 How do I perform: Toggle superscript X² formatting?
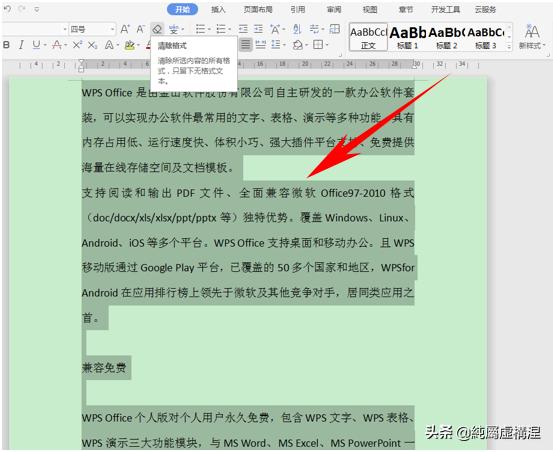click(77, 44)
